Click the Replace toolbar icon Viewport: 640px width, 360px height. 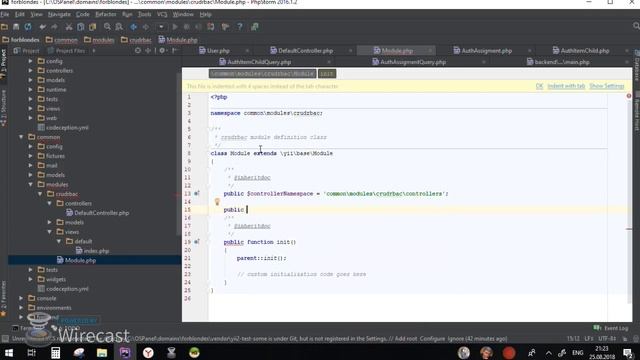point(119,27)
